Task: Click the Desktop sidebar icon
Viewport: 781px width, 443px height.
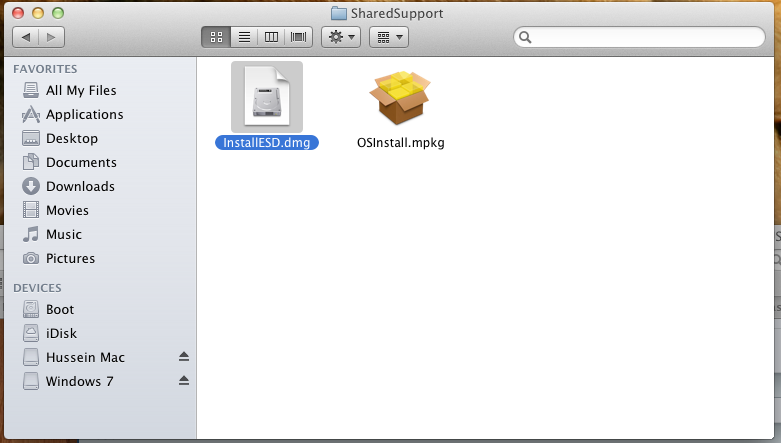Action: point(31,138)
